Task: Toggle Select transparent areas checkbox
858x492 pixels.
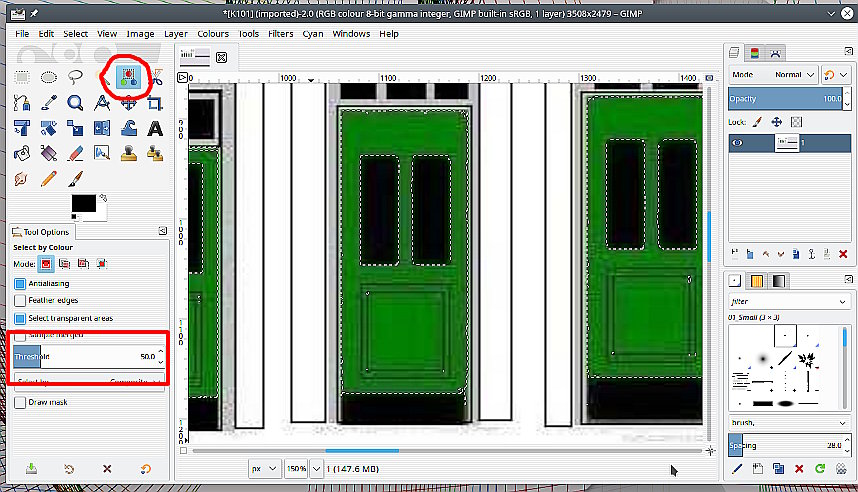Action: 20,318
